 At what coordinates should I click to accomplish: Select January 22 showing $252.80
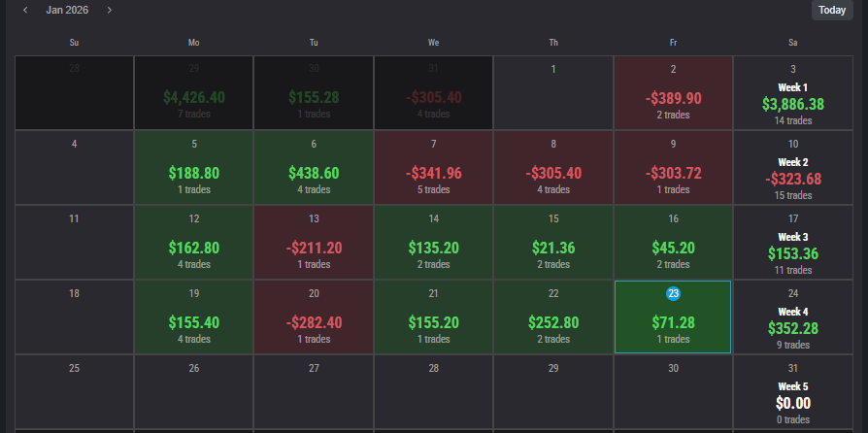553,317
